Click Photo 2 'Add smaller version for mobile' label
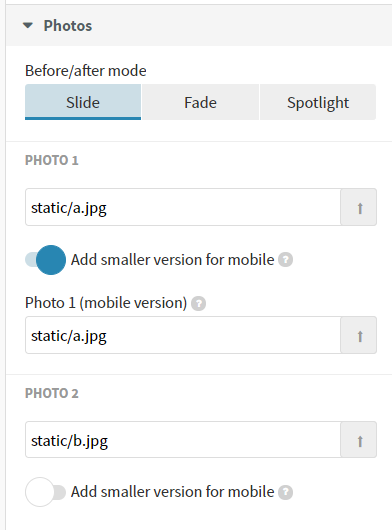Viewport: 392px width, 530px height. coord(172,492)
